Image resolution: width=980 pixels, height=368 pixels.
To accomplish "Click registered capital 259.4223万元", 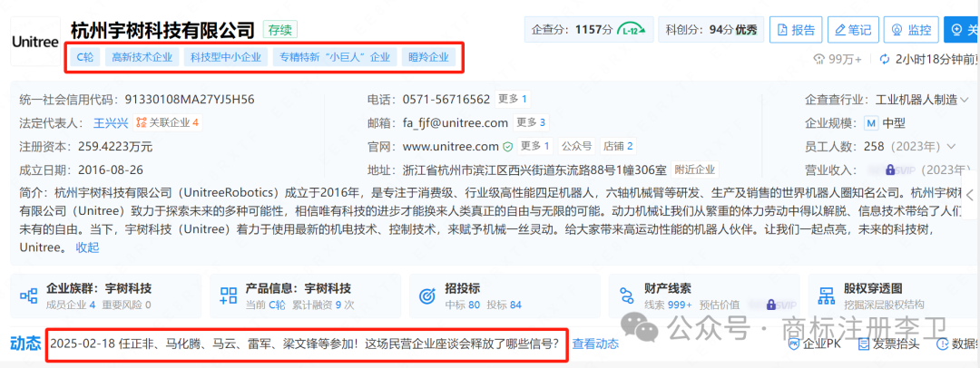I will click(x=115, y=147).
